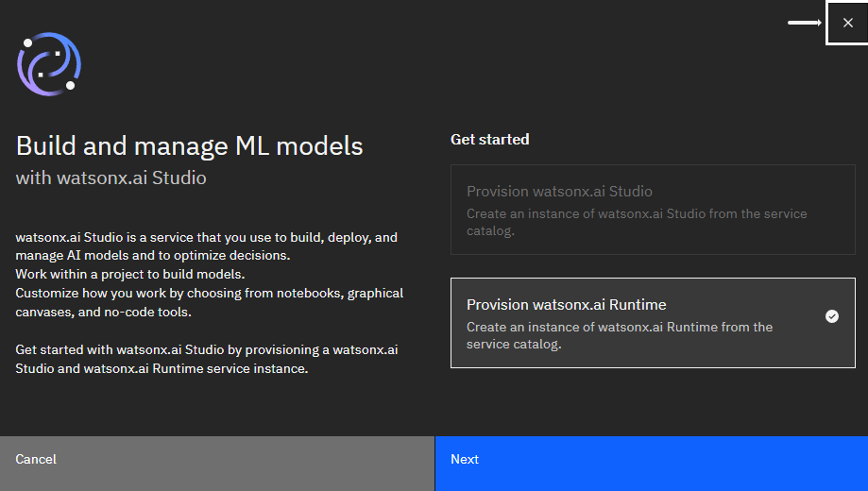Click the 'Build and manage ML models' heading
The width and height of the screenshot is (868, 491).
coord(189,146)
